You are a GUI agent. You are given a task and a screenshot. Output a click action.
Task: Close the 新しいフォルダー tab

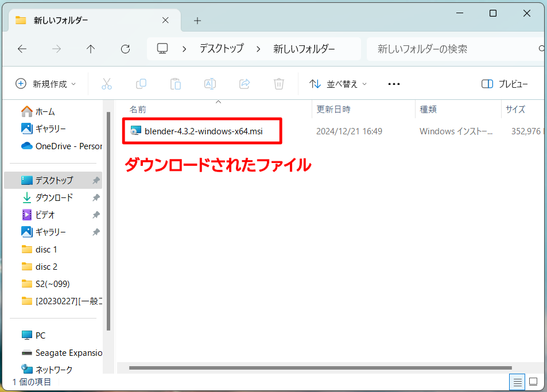165,20
